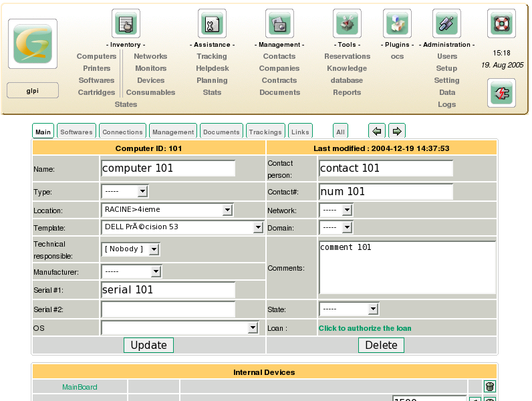Open Helpdesk under Assistance

(x=213, y=68)
